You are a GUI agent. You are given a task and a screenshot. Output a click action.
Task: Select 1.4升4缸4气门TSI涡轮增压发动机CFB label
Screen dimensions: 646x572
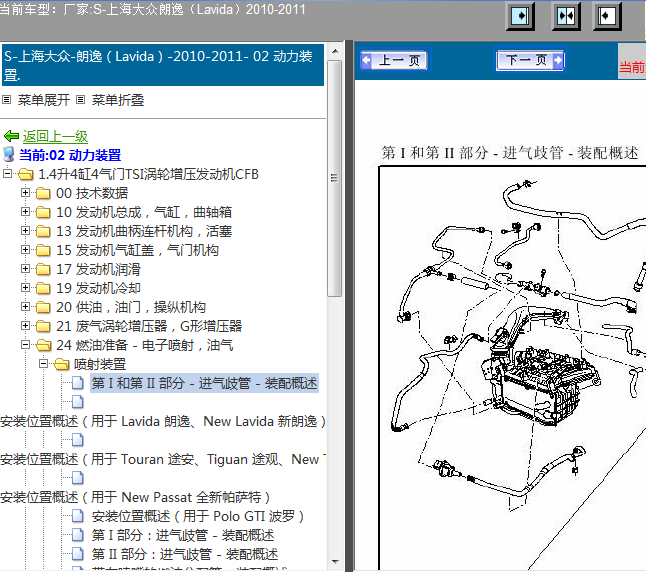click(x=148, y=174)
